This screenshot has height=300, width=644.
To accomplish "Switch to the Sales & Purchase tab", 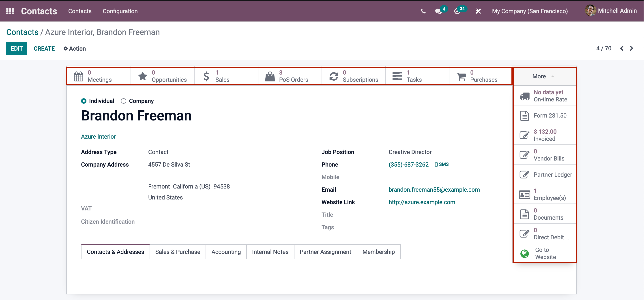I will (178, 252).
